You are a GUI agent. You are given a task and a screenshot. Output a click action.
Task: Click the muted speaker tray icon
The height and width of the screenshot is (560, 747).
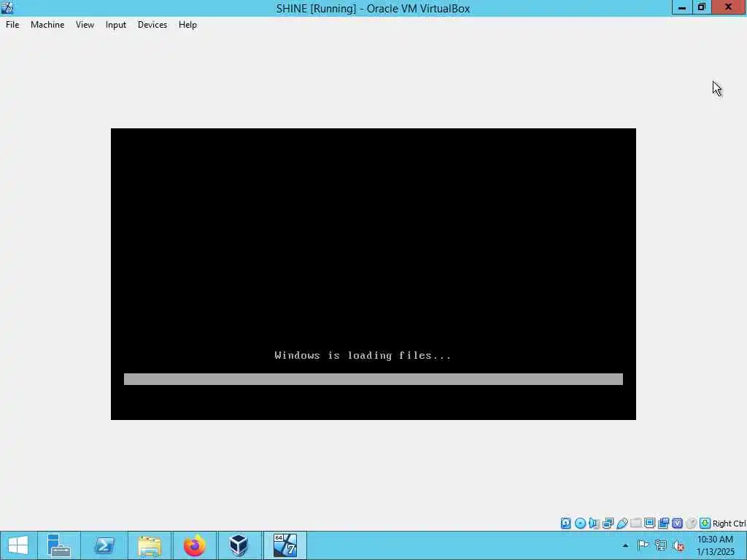pyautogui.click(x=678, y=545)
